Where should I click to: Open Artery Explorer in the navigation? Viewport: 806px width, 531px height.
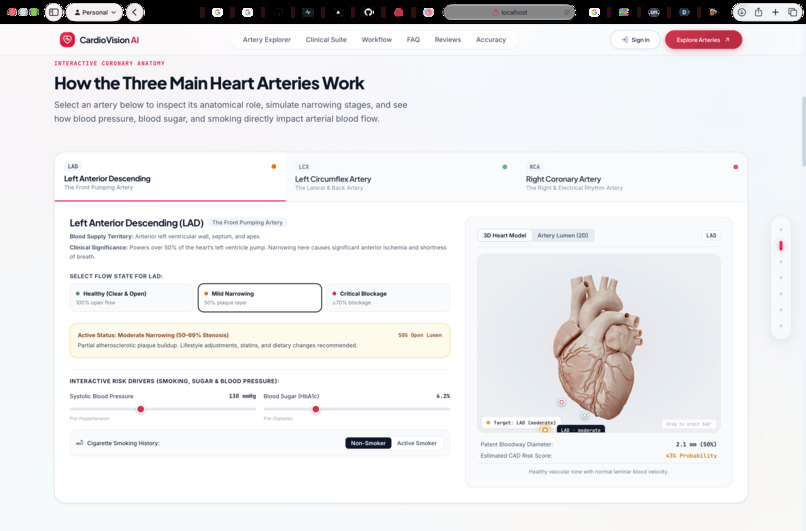267,40
